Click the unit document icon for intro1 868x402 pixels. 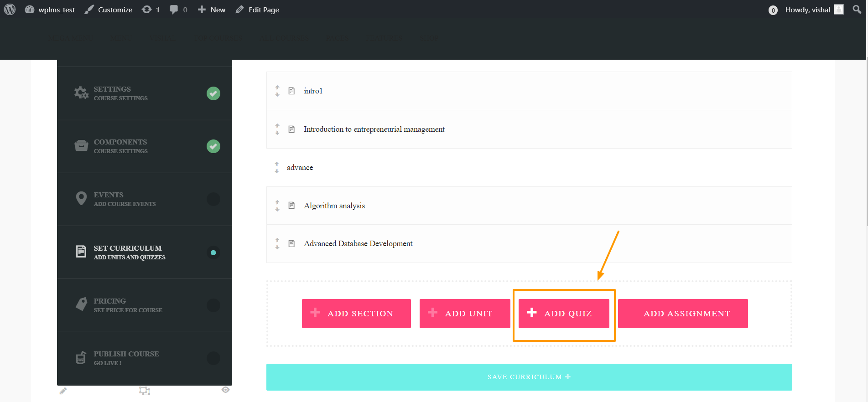pos(291,91)
